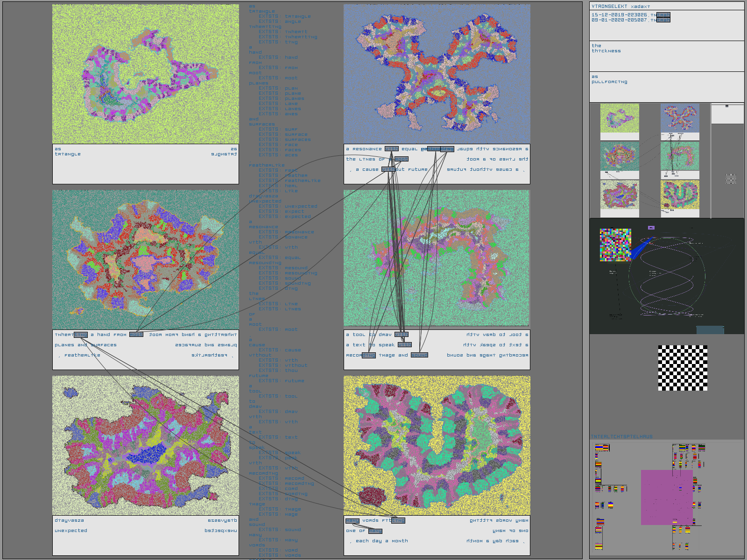
Task: Click highlighted 'root' in 'a hand from root'
Action: 136,335
